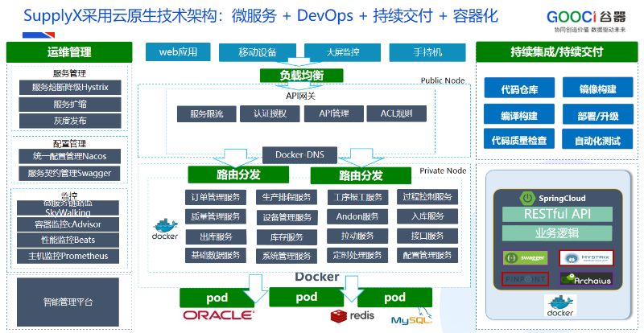The height and width of the screenshot is (333, 644).
Task: Open the 持续集成/持续交付 header tab
Action: pyautogui.click(x=556, y=53)
